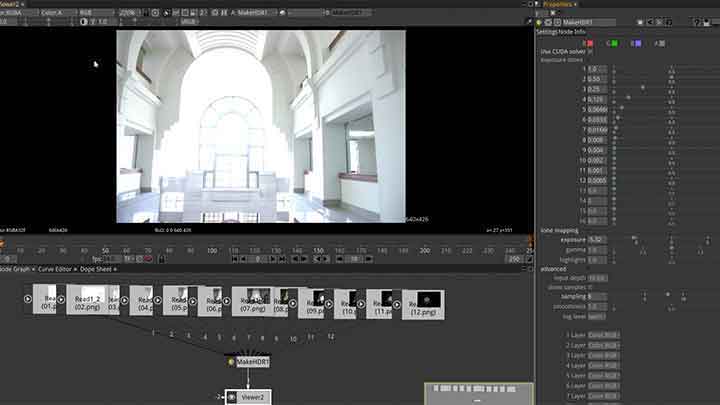
Task: Click the play forward transport button
Action: click(x=272, y=259)
